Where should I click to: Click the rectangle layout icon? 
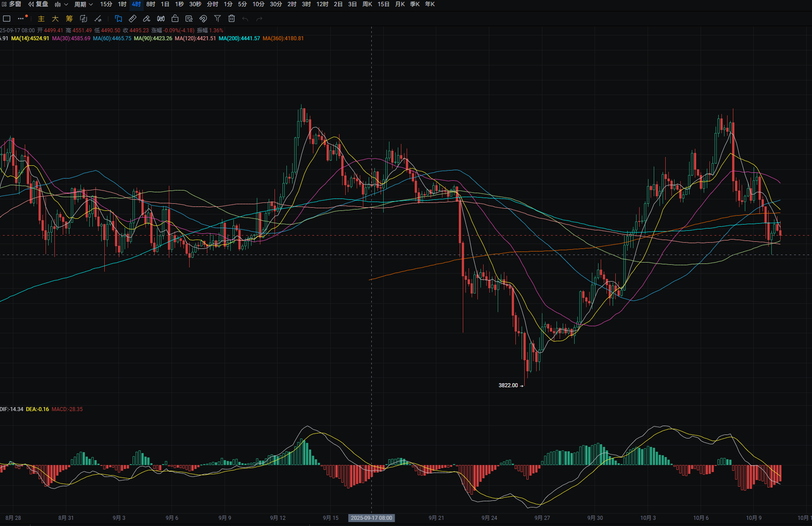click(7, 19)
